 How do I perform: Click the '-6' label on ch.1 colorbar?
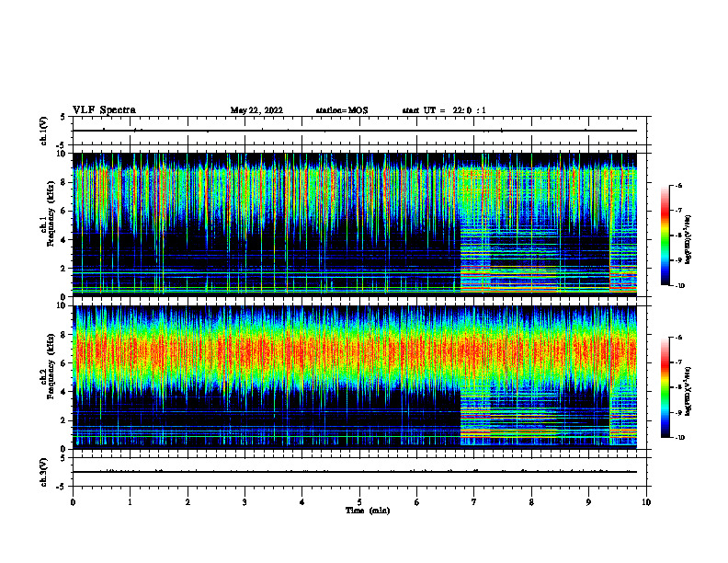[x=678, y=185]
